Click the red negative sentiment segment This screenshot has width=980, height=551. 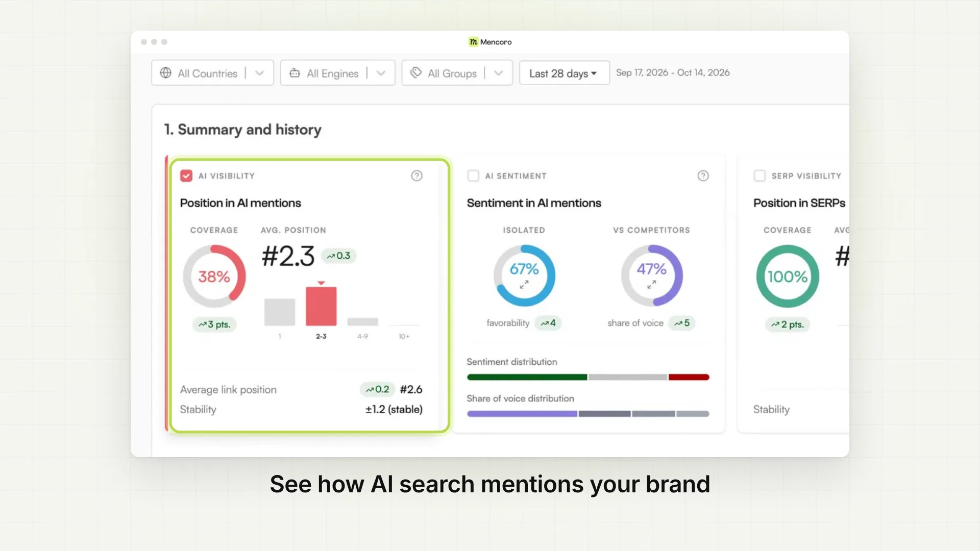pos(689,378)
